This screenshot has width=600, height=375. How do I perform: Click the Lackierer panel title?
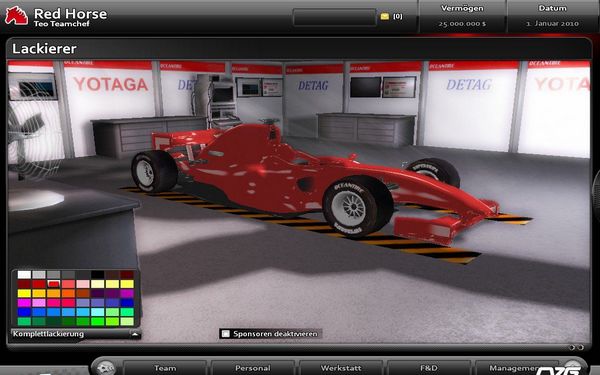click(x=44, y=49)
